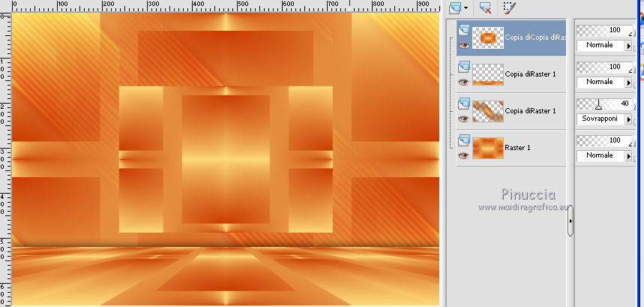Screen dimensions: 644x307
Task: Select the 'Raster 1' layer name
Action: [517, 148]
